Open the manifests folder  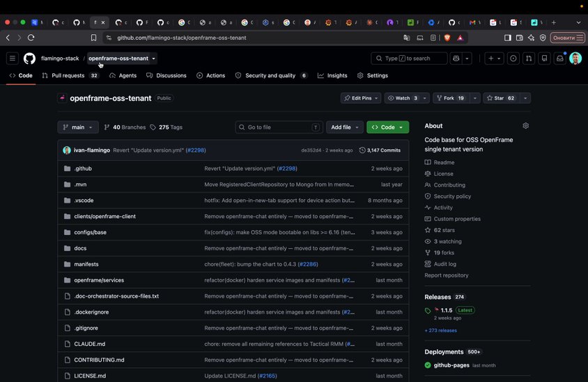point(86,264)
